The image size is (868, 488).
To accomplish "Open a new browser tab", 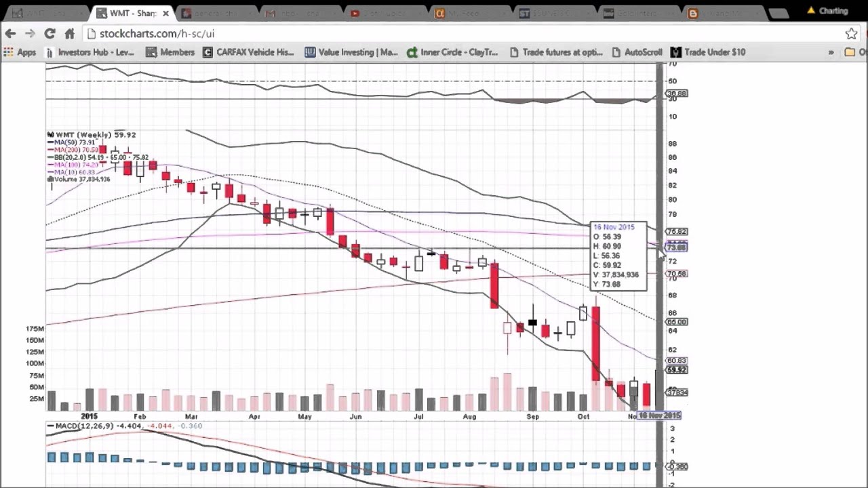I will click(x=778, y=14).
